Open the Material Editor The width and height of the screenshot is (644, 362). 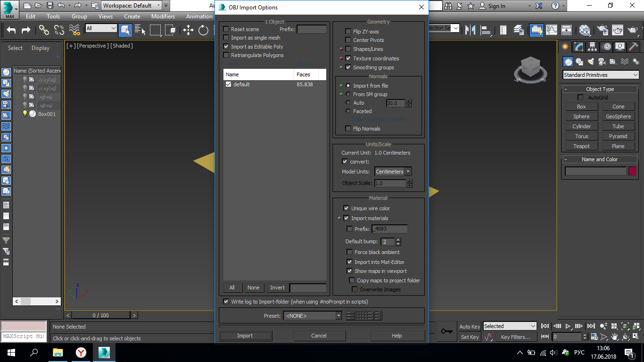tap(585, 30)
